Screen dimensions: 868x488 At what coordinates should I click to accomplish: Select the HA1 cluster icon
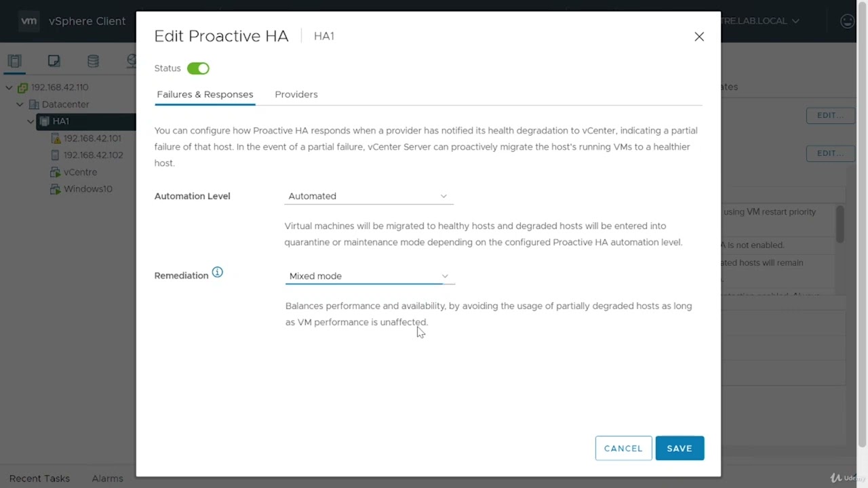click(44, 121)
